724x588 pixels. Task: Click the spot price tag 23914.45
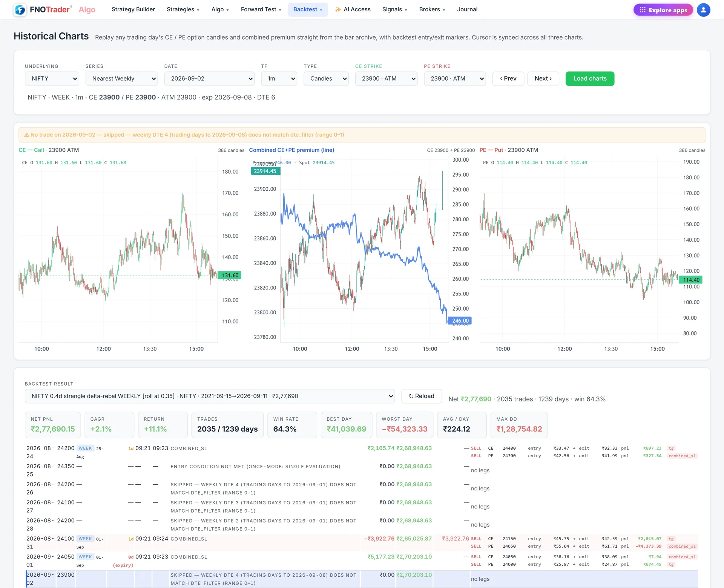tap(265, 171)
